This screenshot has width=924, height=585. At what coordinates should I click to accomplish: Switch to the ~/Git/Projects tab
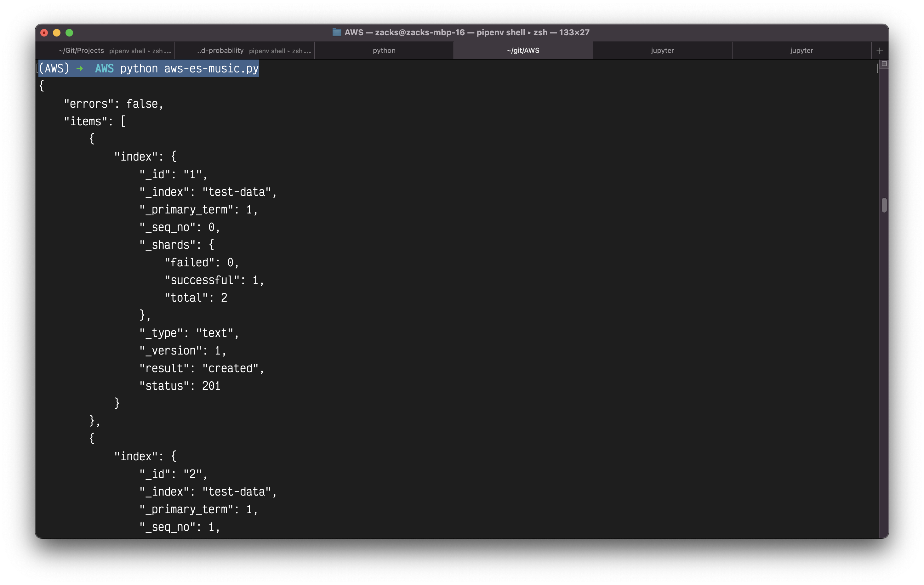(81, 51)
